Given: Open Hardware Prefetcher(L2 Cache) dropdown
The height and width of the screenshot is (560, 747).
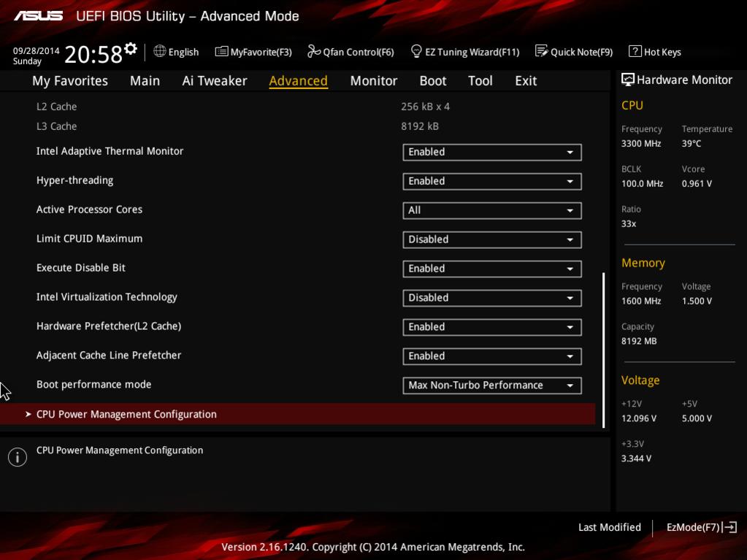Looking at the screenshot, I should click(x=492, y=327).
